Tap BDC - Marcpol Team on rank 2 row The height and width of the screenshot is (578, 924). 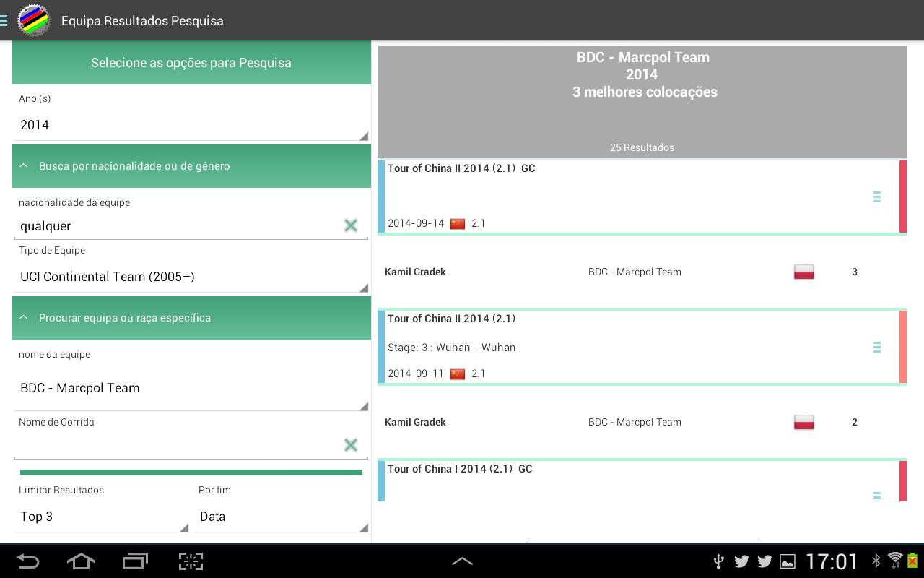tap(635, 422)
